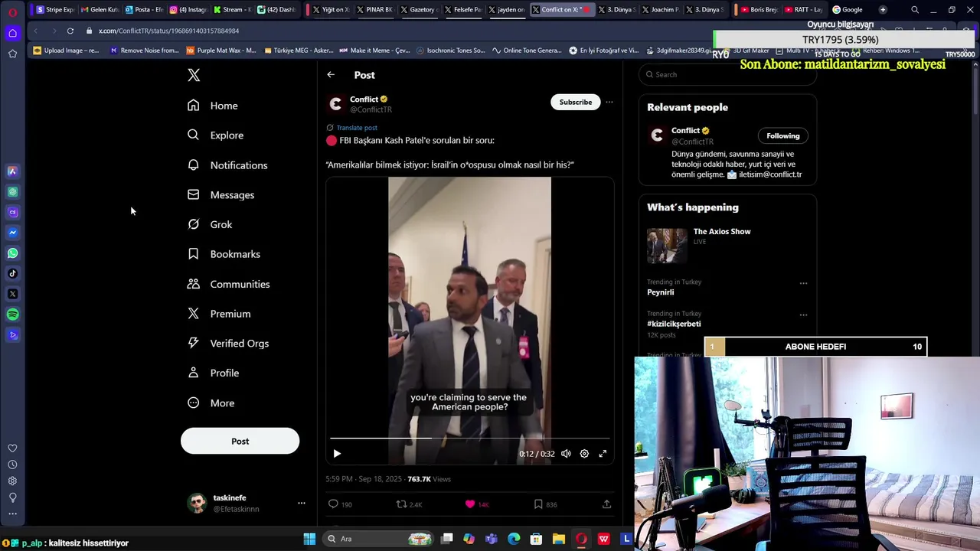This screenshot has height=551, width=980.
Task: Open Spotify in Opera sidebar
Action: pyautogui.click(x=12, y=315)
